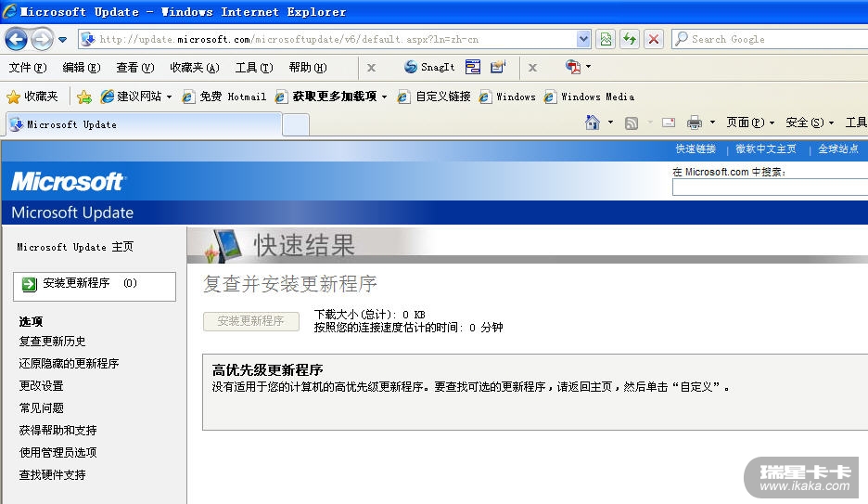Screen dimensions: 868x504
Task: Open the Windows Media favorites link
Action: pos(589,97)
